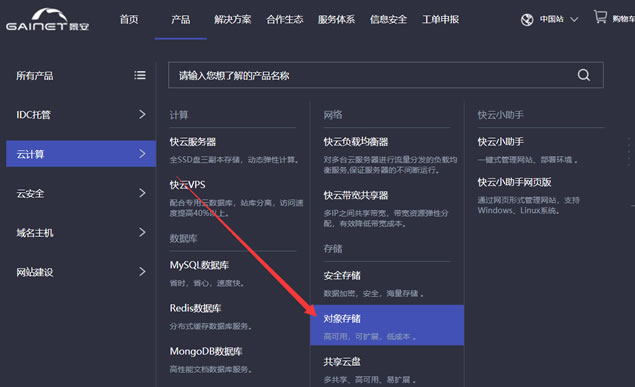Screen dimensions: 635x387
Task: Open the 快云带宽共享器 product link
Action: click(356, 196)
